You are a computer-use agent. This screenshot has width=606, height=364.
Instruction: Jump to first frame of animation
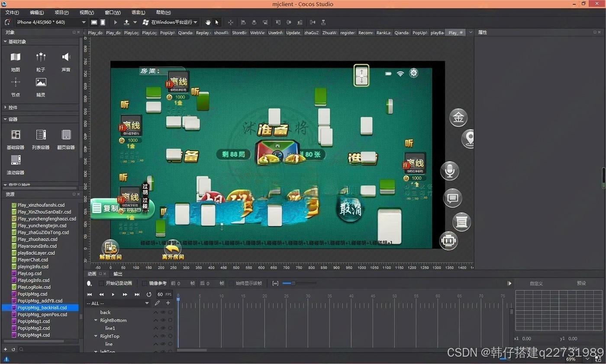90,294
